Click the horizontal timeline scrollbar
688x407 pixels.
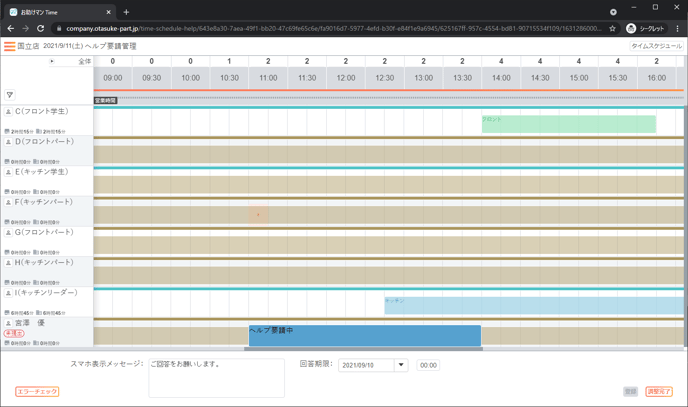point(363,349)
